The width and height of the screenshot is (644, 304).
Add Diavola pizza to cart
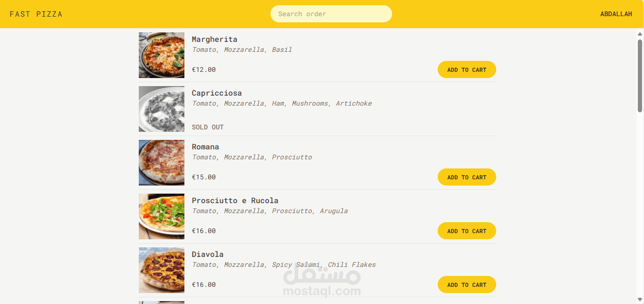(x=467, y=284)
